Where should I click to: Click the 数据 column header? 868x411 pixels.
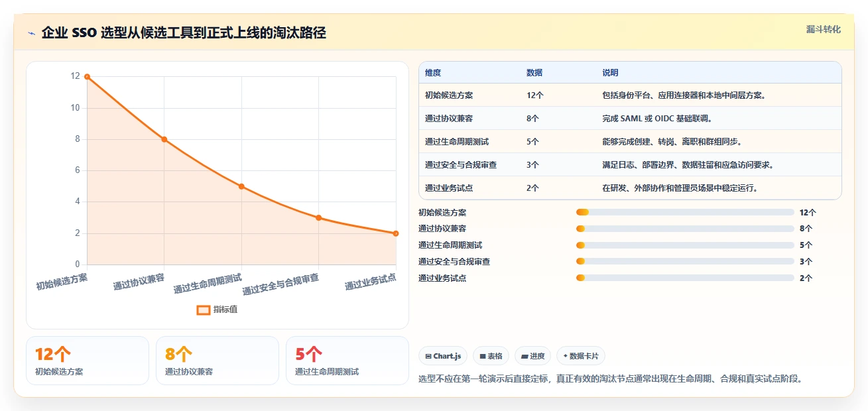[534, 73]
